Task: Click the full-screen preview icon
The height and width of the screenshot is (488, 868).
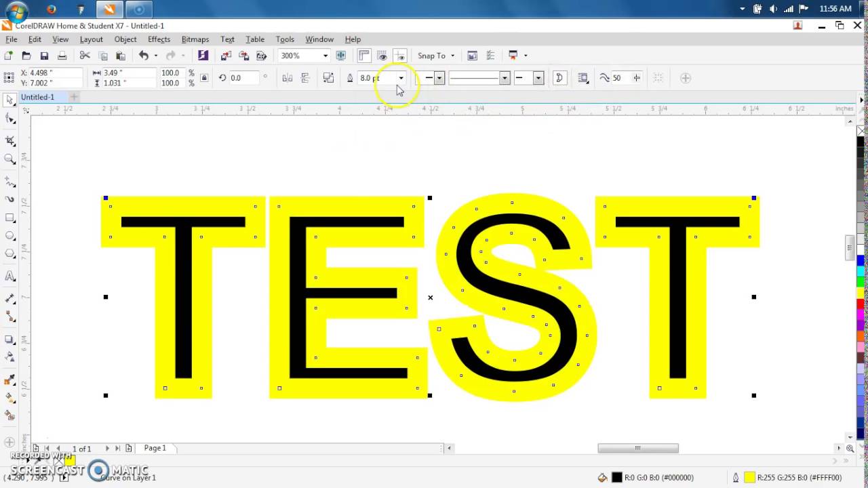Action: (341, 56)
